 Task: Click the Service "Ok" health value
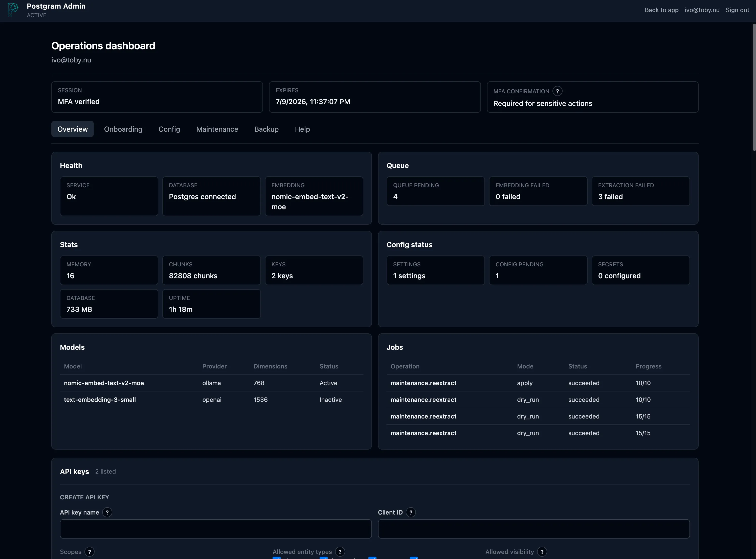71,197
